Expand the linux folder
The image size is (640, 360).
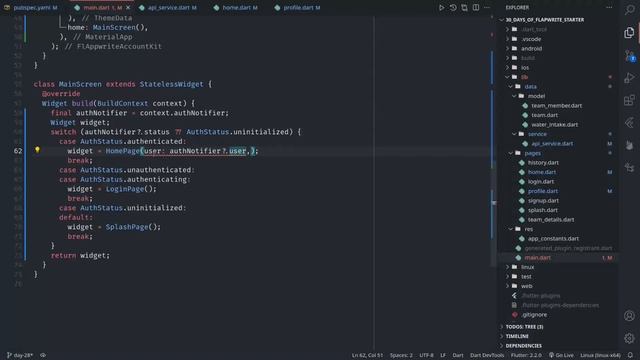point(527,267)
